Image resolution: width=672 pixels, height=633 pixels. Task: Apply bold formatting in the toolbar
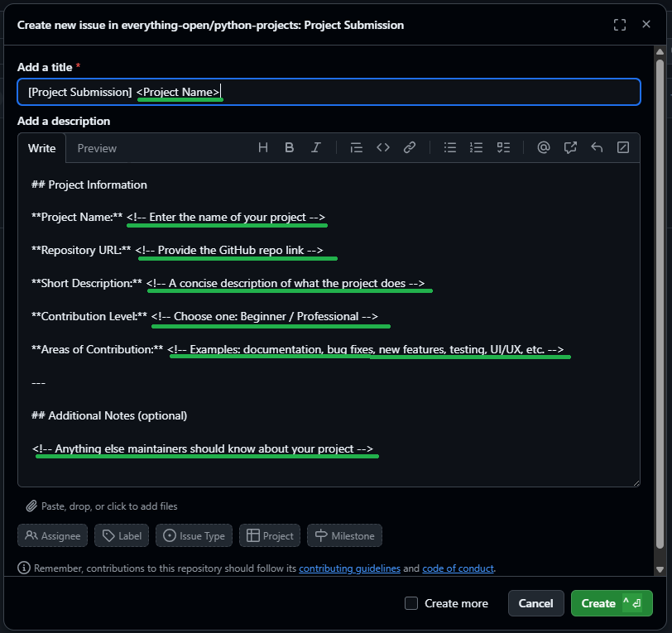pos(290,148)
